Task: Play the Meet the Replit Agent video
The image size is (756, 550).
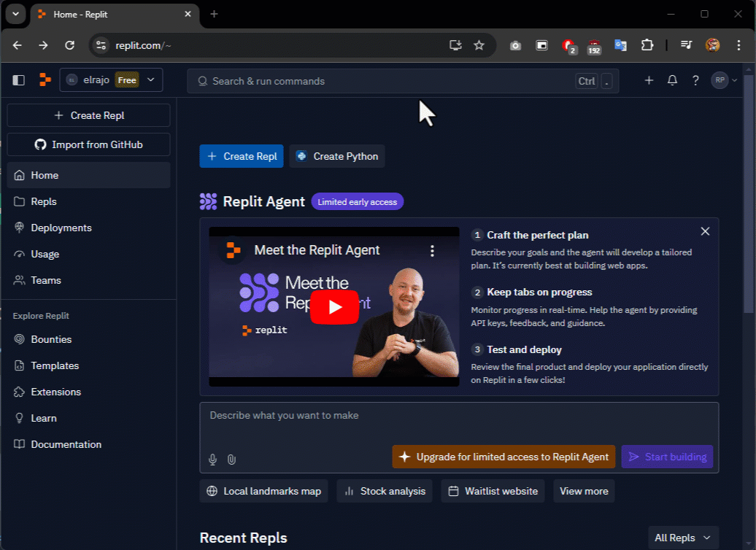Action: click(x=335, y=307)
